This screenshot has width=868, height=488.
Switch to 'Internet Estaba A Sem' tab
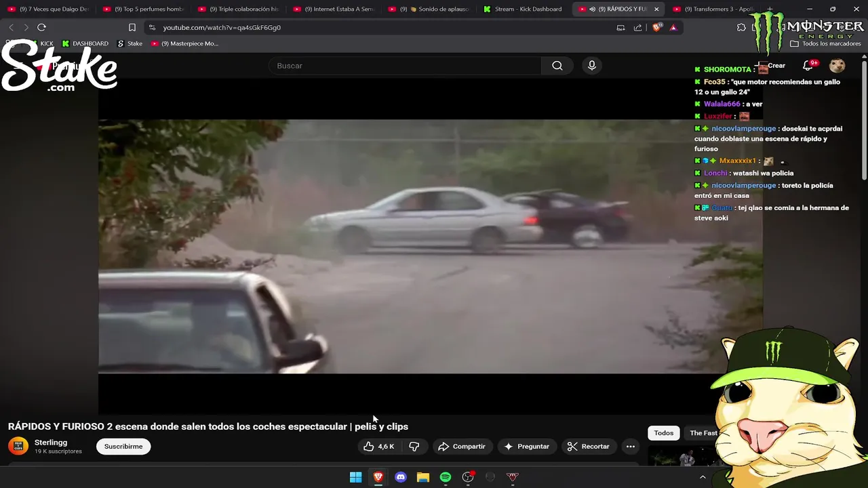pyautogui.click(x=334, y=9)
